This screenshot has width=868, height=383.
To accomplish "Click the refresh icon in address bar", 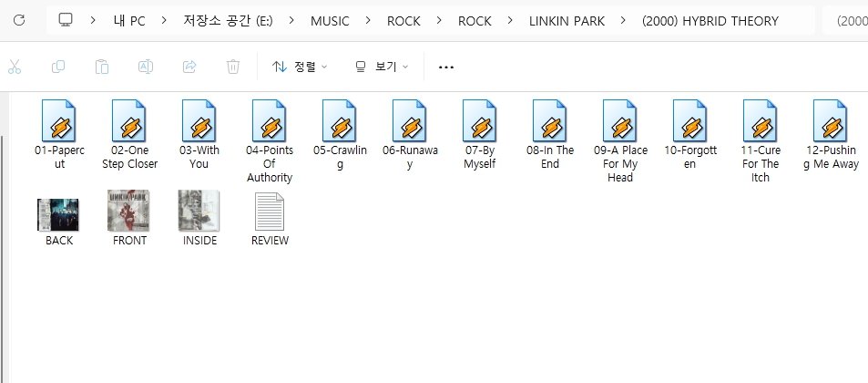I will (x=18, y=21).
